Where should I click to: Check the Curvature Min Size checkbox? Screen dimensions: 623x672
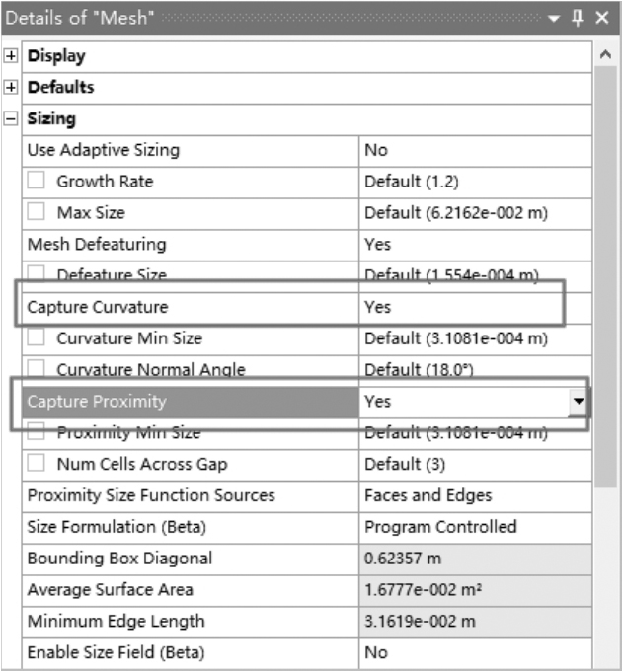(37, 338)
